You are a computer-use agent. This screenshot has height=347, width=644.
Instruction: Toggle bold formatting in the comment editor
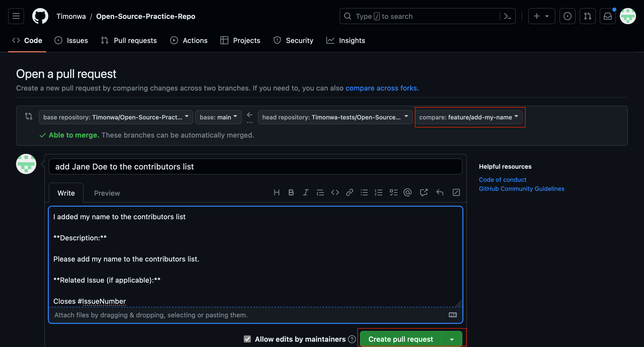pyautogui.click(x=291, y=193)
